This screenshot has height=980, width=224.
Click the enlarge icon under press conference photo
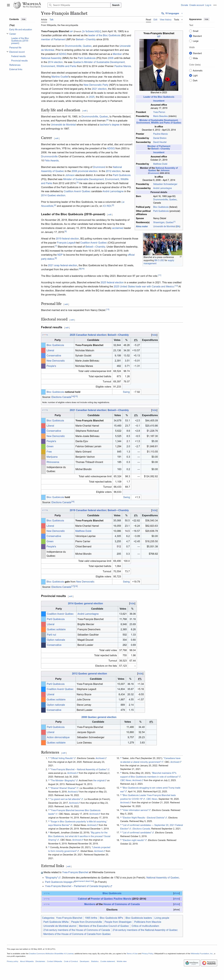pos(181,256)
